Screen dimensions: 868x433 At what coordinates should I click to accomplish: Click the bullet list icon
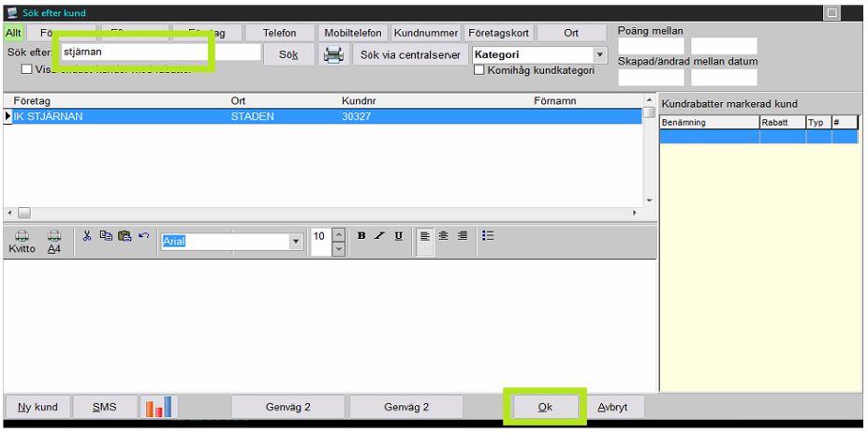(488, 236)
